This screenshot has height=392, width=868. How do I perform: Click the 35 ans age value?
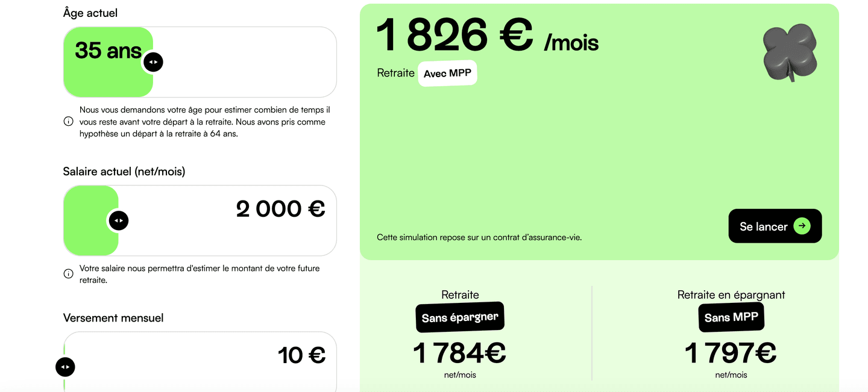click(x=108, y=51)
